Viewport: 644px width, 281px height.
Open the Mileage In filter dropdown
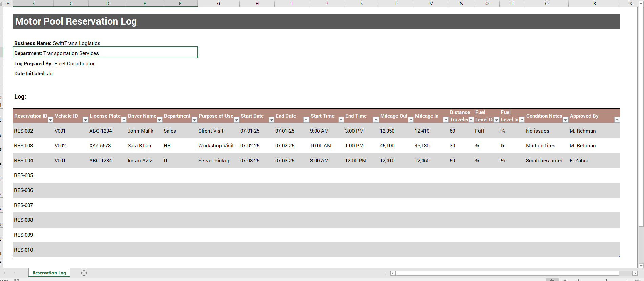446,120
